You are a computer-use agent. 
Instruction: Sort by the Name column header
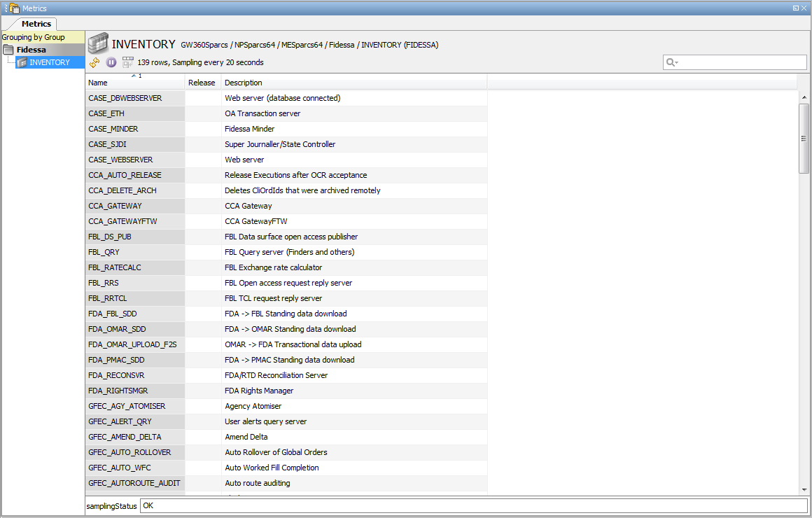click(134, 83)
